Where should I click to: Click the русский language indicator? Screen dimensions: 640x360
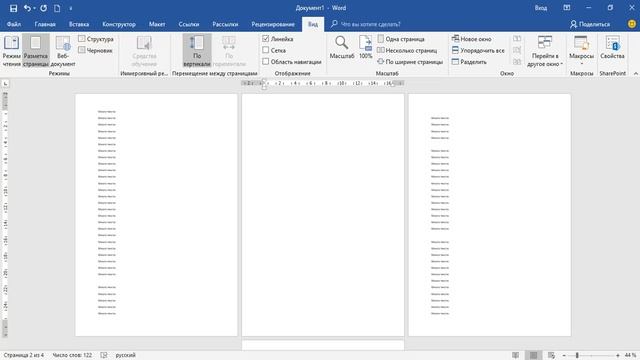[125, 355]
